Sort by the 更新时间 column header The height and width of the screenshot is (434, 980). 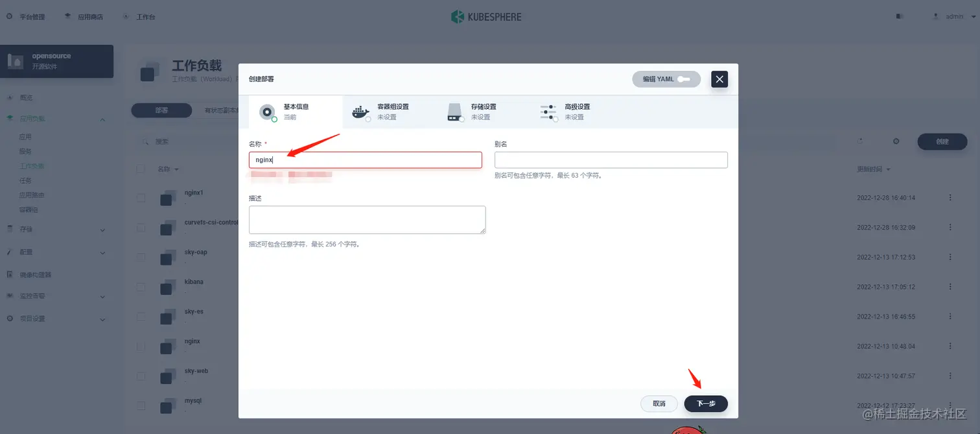point(873,169)
